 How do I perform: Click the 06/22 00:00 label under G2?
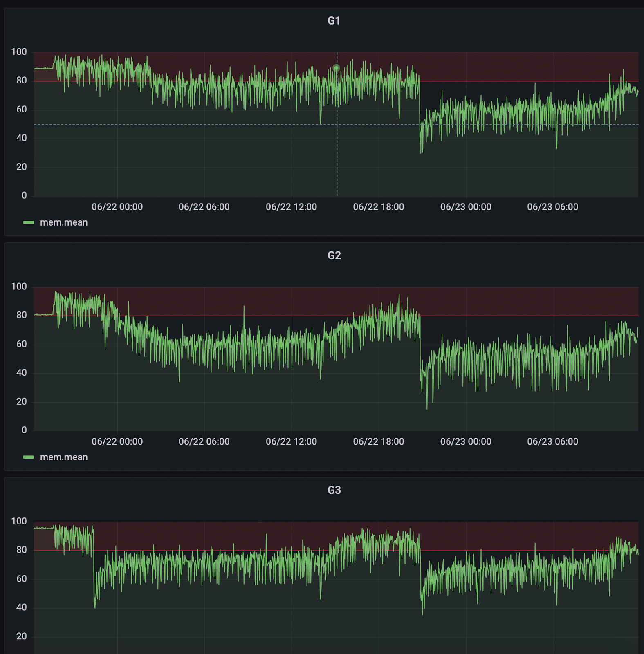117,442
